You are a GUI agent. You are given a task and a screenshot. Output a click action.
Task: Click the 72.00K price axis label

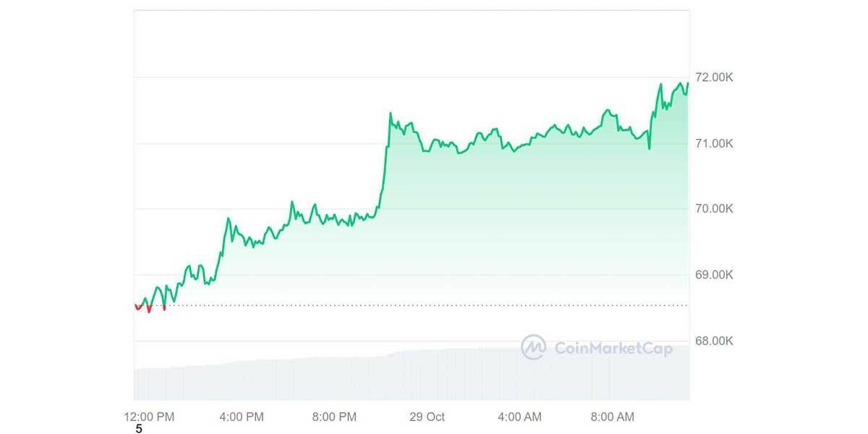[x=714, y=77]
